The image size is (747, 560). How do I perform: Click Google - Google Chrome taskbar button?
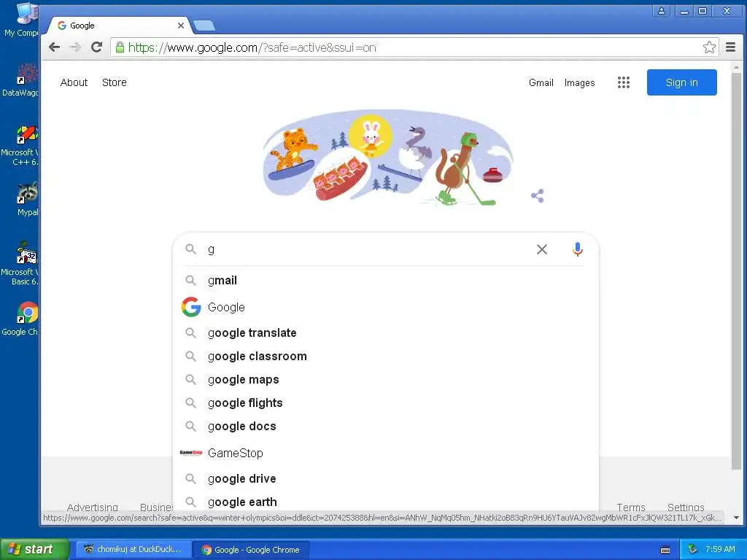[x=252, y=550]
